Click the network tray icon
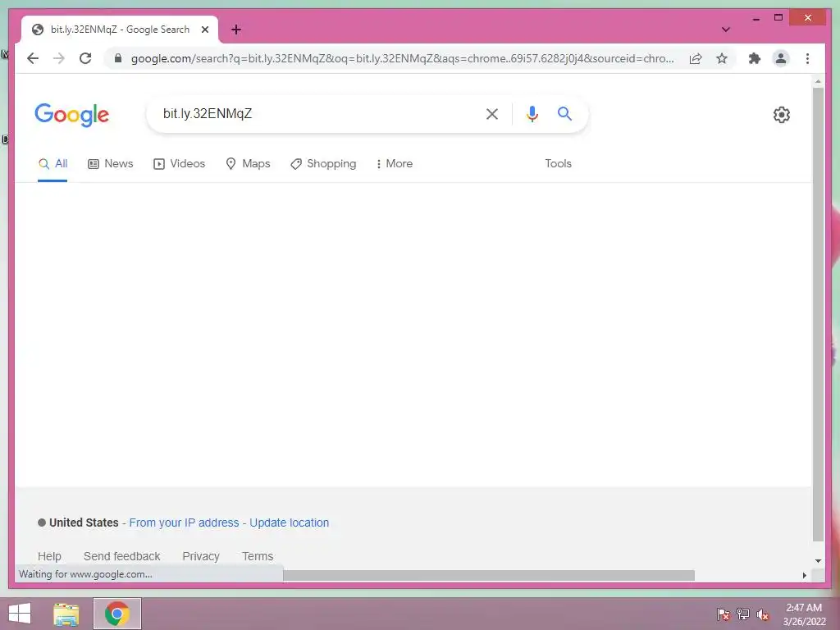This screenshot has height=630, width=840. tap(743, 614)
